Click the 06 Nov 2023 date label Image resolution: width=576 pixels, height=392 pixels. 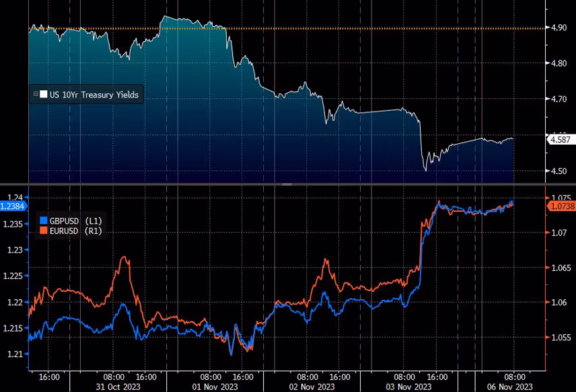[x=510, y=387]
